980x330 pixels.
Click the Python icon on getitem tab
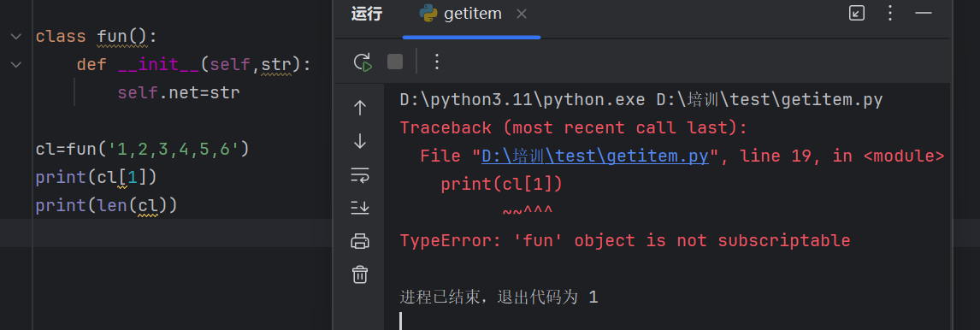click(x=428, y=14)
